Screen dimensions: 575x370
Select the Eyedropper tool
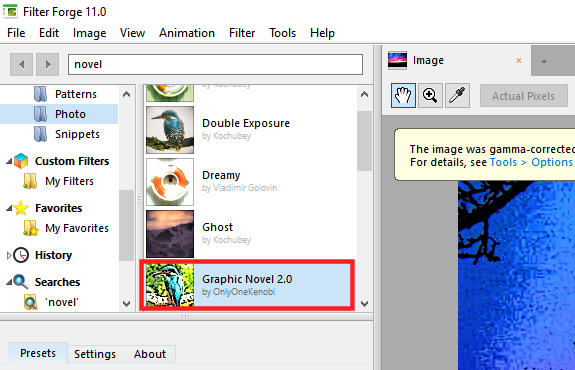[457, 96]
